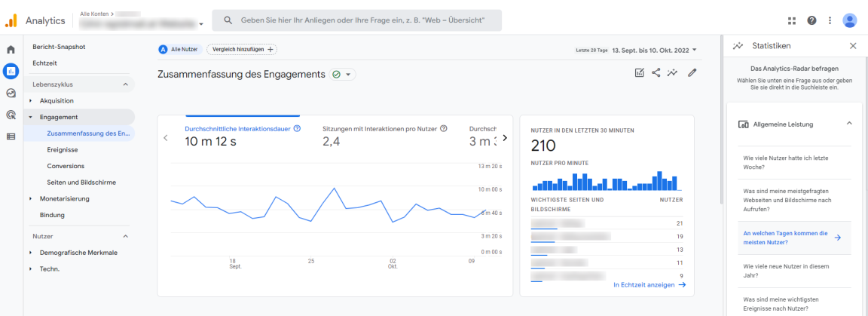Click the share report icon
This screenshot has width=868, height=316.
pyautogui.click(x=656, y=73)
